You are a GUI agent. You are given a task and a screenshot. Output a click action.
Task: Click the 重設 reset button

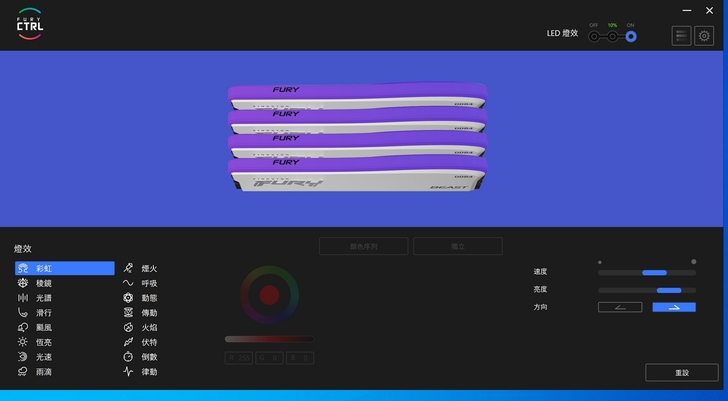click(682, 373)
